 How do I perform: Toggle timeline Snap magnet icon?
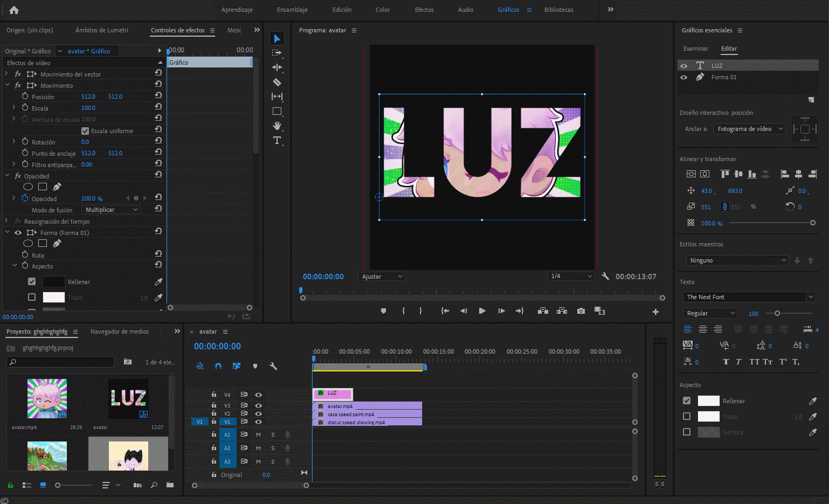(218, 366)
